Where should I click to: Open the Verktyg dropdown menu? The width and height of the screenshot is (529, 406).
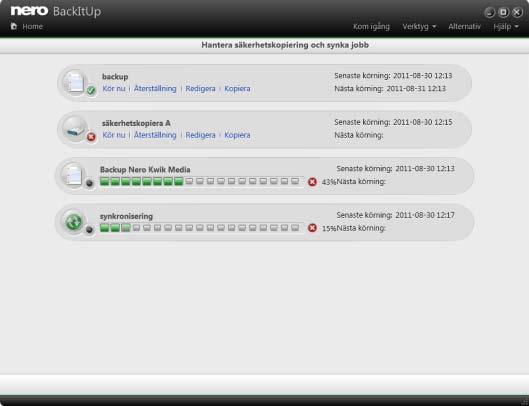(419, 26)
